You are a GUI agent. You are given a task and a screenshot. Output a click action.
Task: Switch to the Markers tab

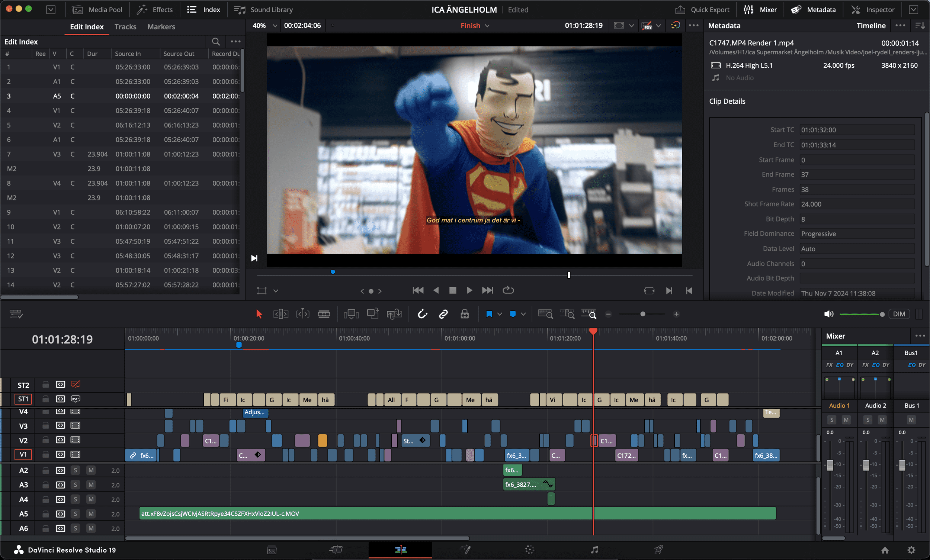coord(161,26)
